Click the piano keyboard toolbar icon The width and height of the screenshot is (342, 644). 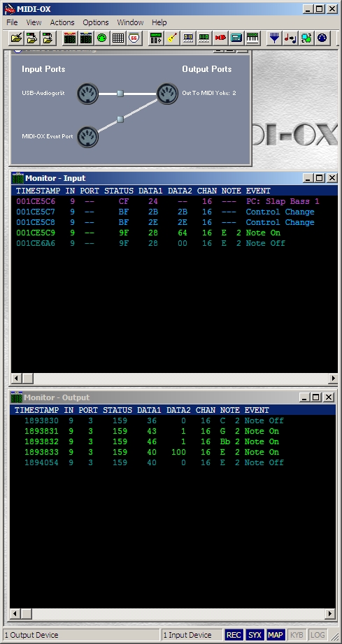[252, 38]
